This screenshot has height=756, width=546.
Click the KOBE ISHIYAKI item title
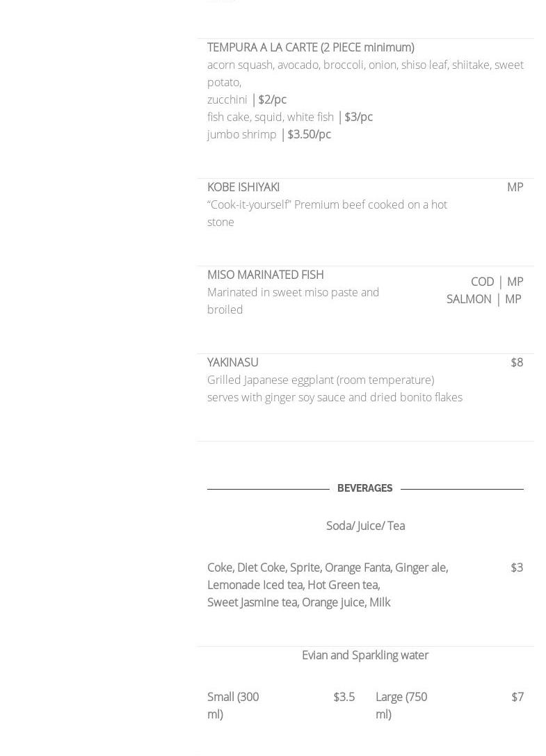(243, 187)
